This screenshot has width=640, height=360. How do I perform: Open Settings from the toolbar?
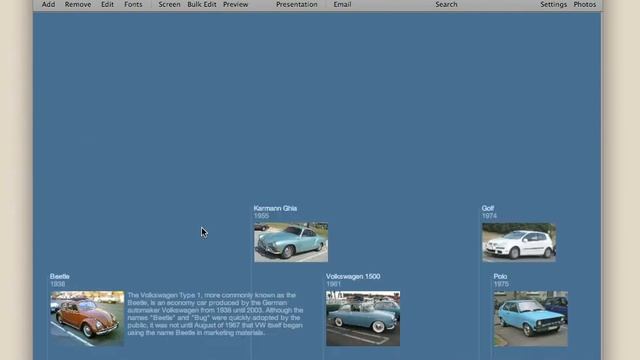(553, 4)
